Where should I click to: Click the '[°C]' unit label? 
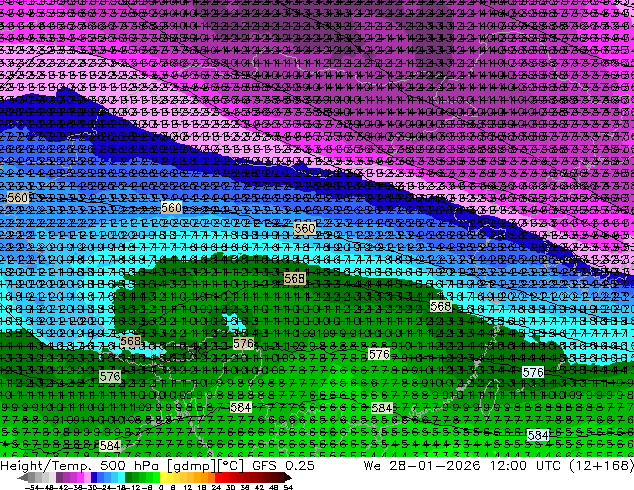231,466
